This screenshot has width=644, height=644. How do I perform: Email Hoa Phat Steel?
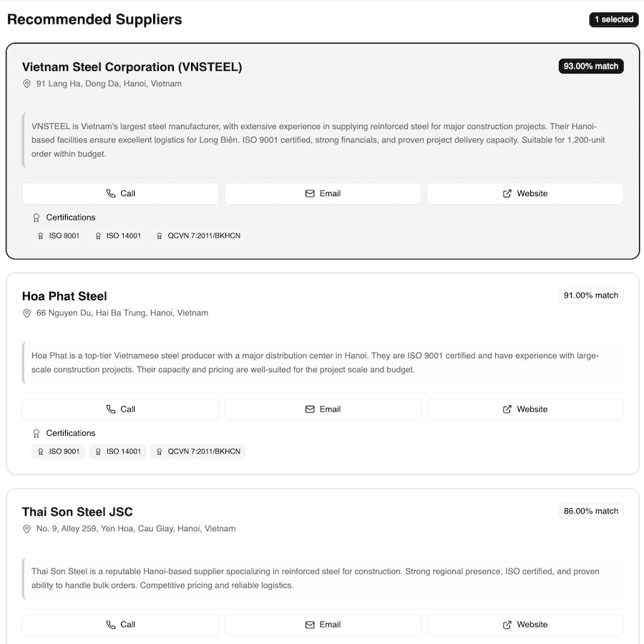323,409
